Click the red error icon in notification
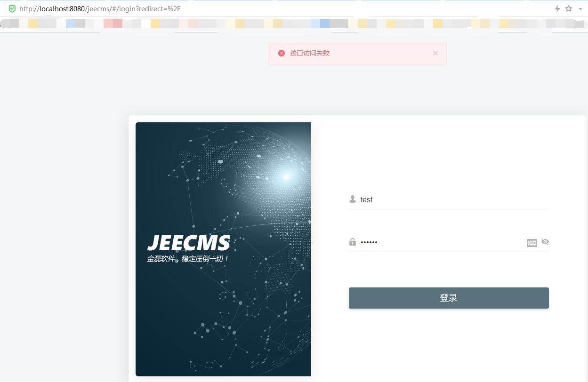This screenshot has height=382, width=588. click(x=282, y=53)
